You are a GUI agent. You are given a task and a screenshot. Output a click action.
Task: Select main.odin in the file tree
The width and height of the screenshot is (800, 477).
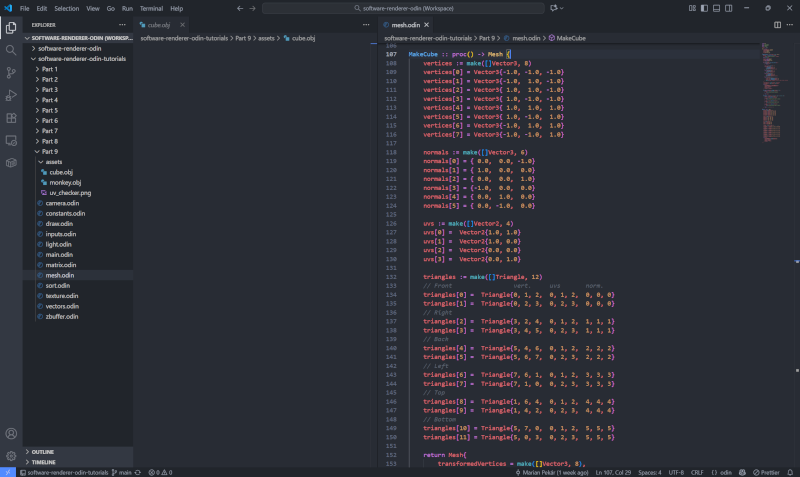click(59, 255)
